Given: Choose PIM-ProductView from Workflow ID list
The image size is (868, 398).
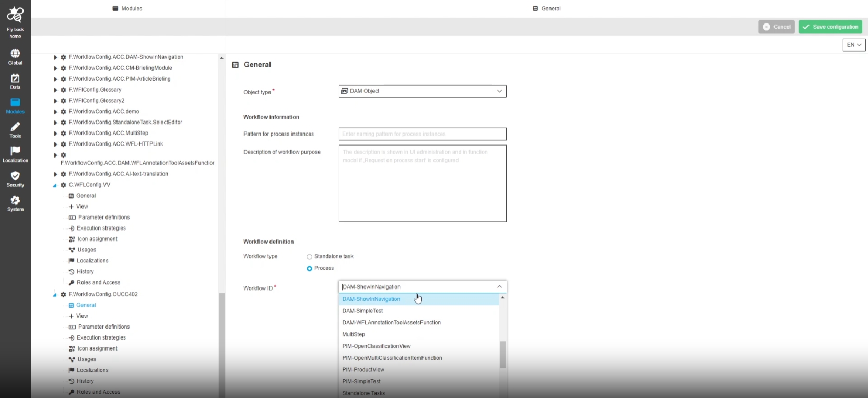Looking at the screenshot, I should click(x=363, y=370).
